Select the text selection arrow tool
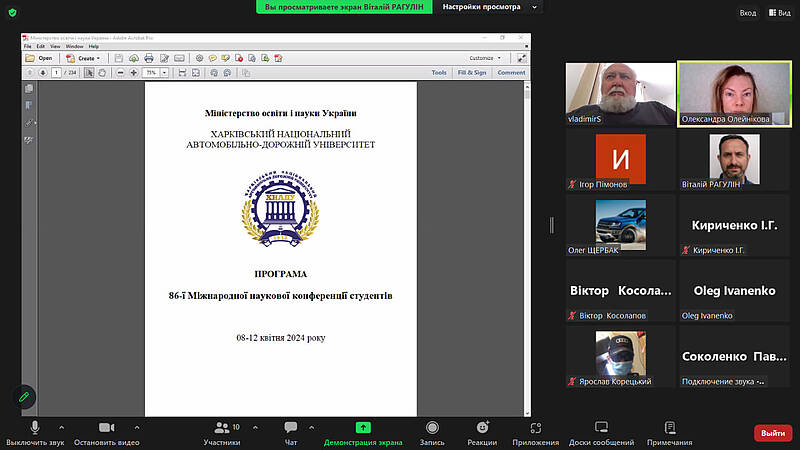 tap(89, 72)
